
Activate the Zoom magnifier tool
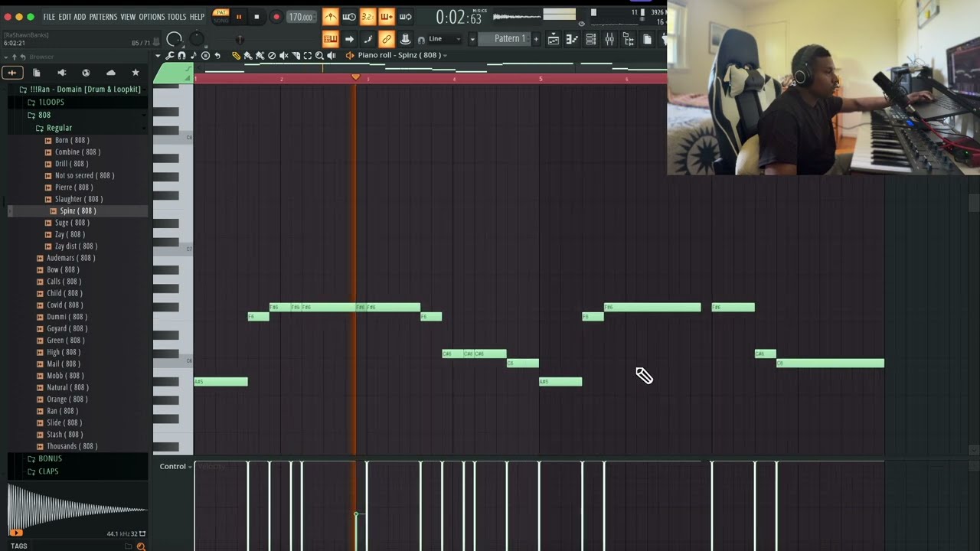coord(319,55)
